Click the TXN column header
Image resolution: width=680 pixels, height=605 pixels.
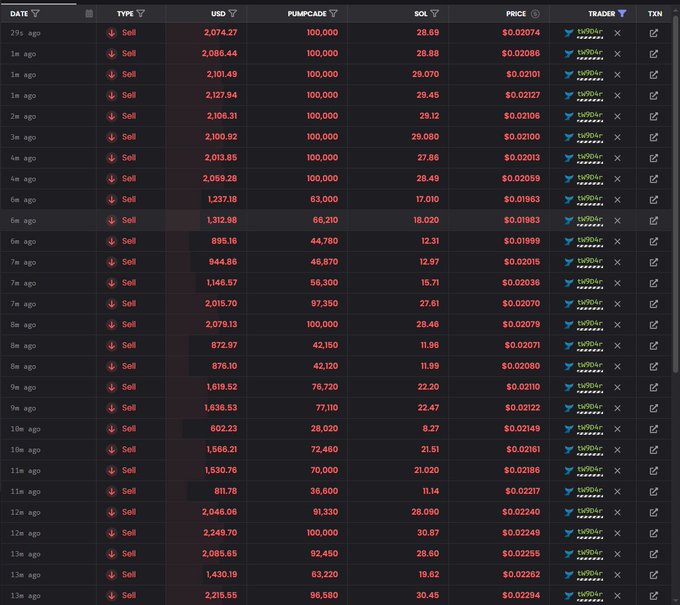(655, 14)
